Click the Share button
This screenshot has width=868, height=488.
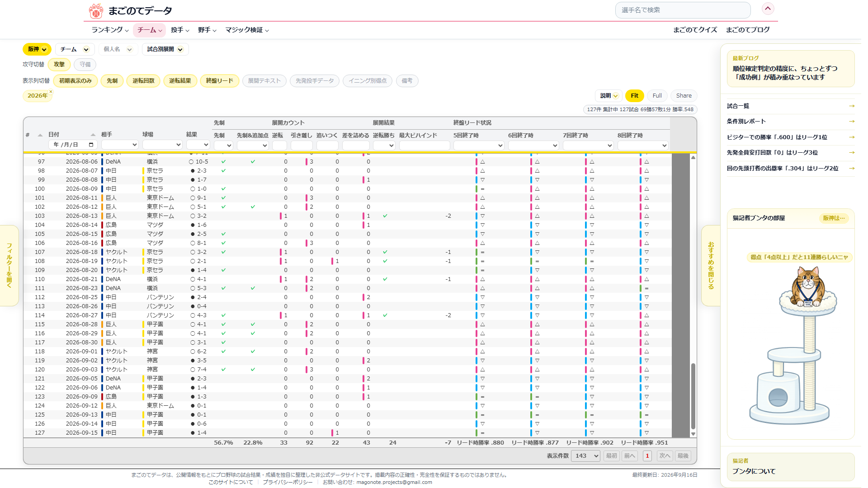click(x=684, y=96)
